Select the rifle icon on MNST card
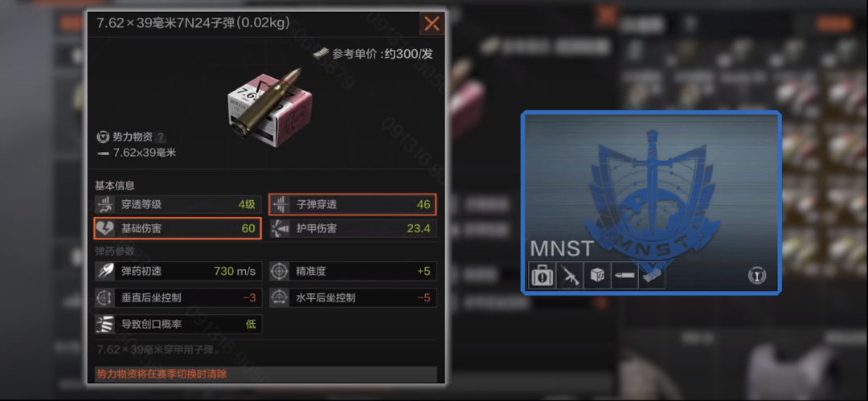Viewport: 868px width, 401px height. 570,276
